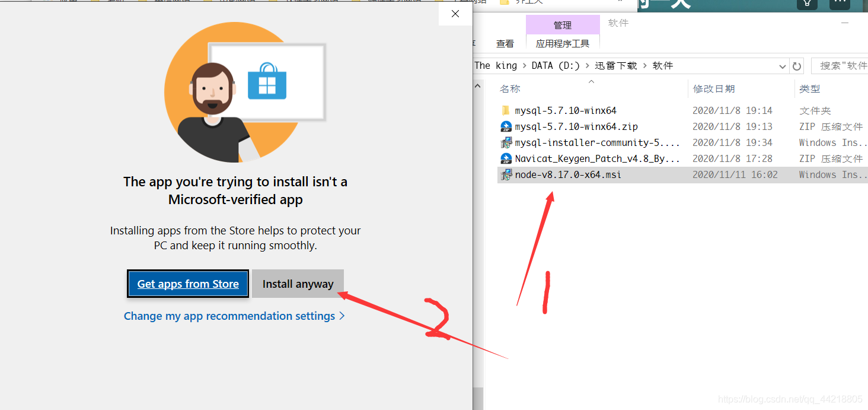Click the date 2020/11/11 16:02

[x=735, y=175]
